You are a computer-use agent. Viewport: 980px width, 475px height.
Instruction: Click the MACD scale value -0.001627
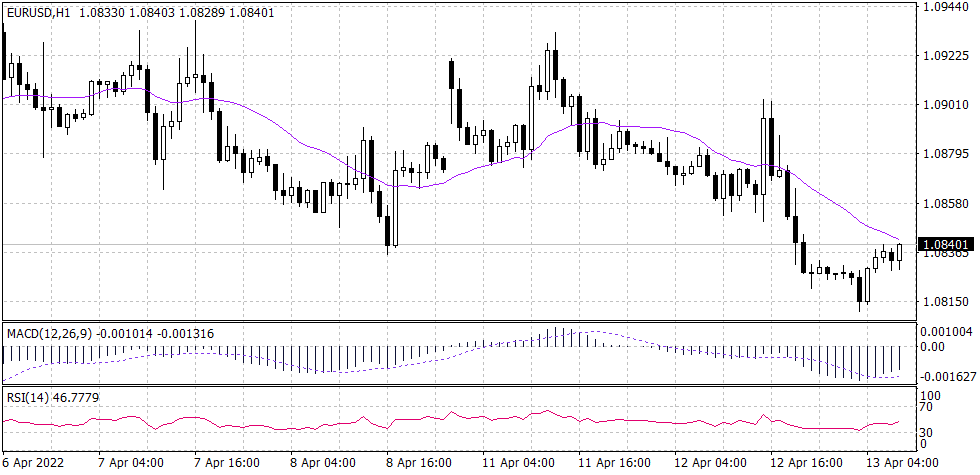[x=948, y=376]
